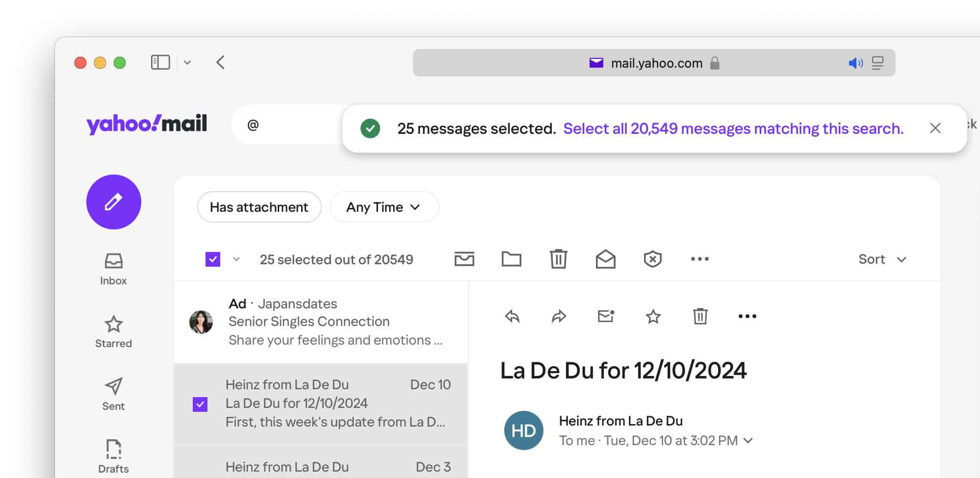Mark selected messages as spam
The image size is (980, 478).
tap(652, 259)
